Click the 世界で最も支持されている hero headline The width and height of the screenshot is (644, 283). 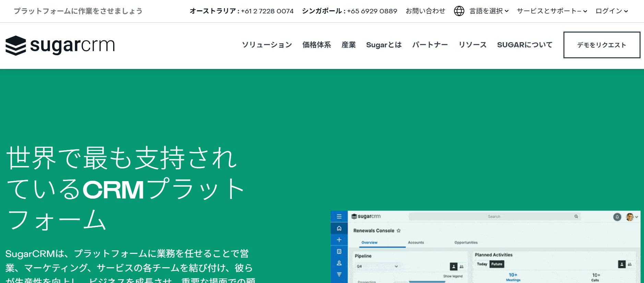click(125, 189)
